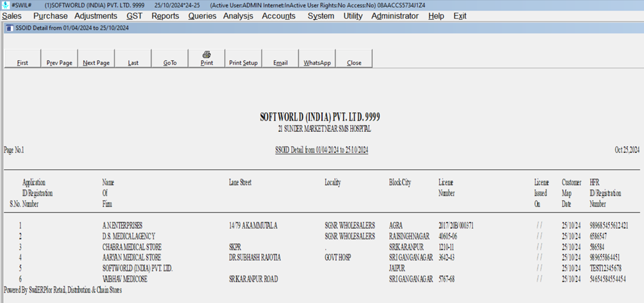Click the SSOID Detail window document icon
This screenshot has width=644, height=303.
[x=10, y=28]
